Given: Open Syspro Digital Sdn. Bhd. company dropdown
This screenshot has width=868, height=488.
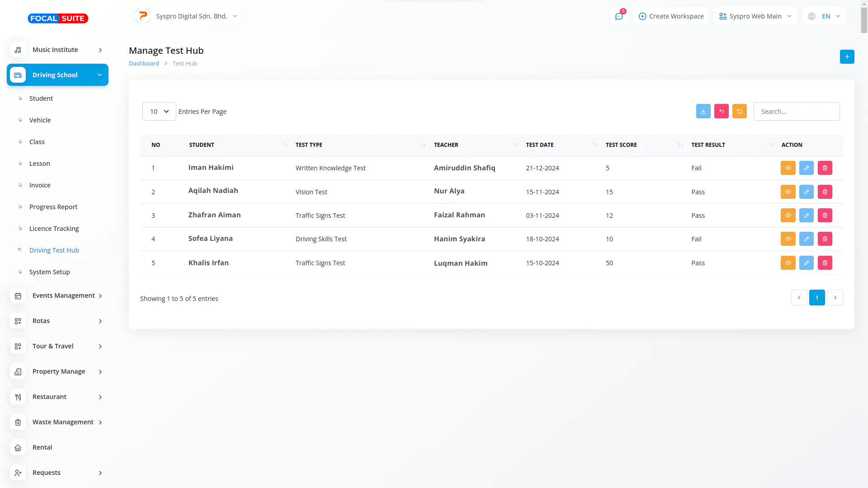Looking at the screenshot, I should tap(187, 16).
